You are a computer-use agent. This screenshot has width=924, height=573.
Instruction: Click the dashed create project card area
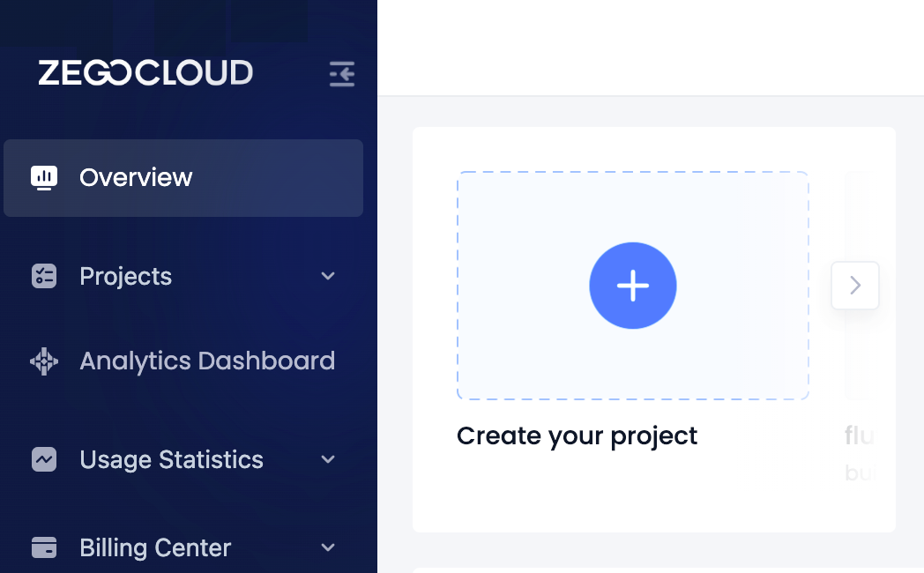click(633, 286)
